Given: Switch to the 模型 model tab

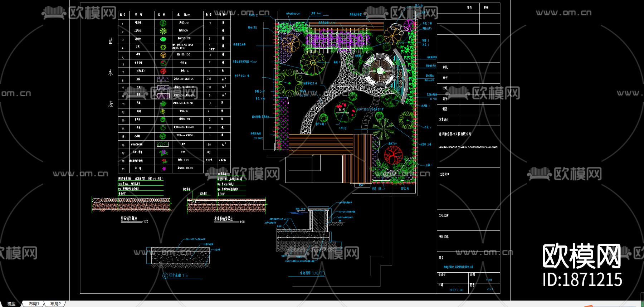Looking at the screenshot, I should tap(11, 304).
